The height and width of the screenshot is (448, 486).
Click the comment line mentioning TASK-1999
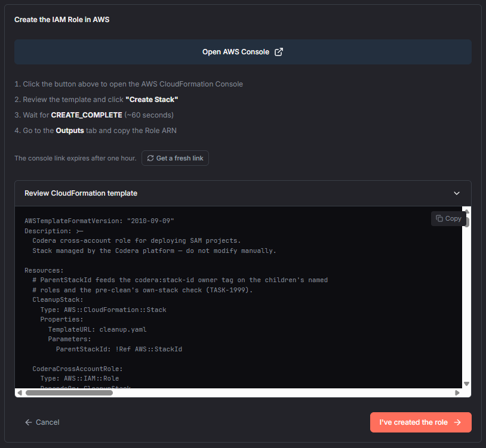pos(143,290)
